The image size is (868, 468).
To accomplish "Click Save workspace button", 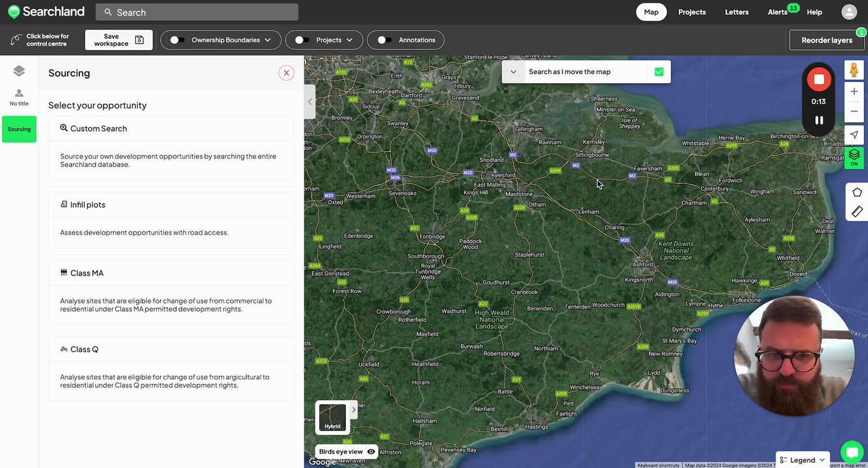I will [x=119, y=40].
